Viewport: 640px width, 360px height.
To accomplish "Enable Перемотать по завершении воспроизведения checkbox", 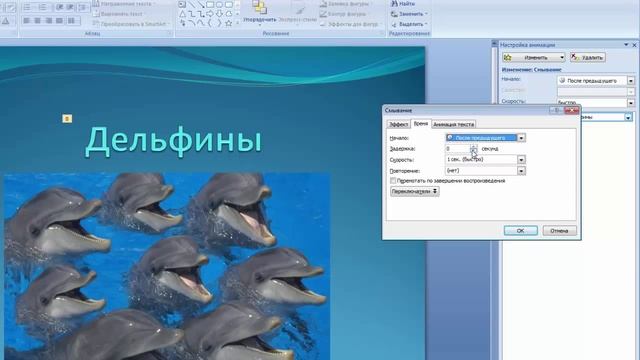I will pyautogui.click(x=393, y=180).
